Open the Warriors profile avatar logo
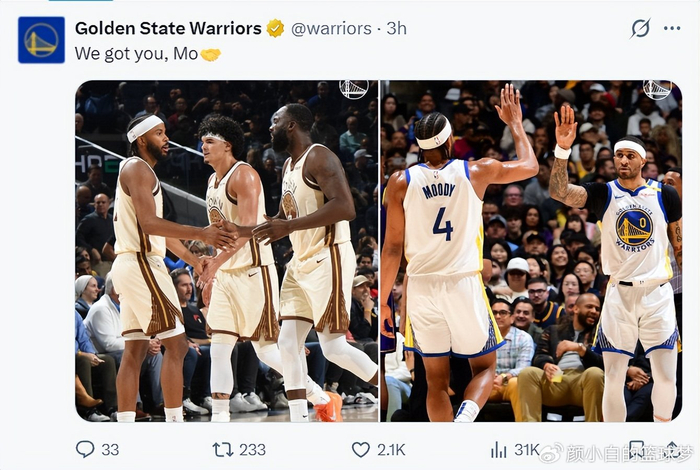700x470 pixels. (x=41, y=40)
